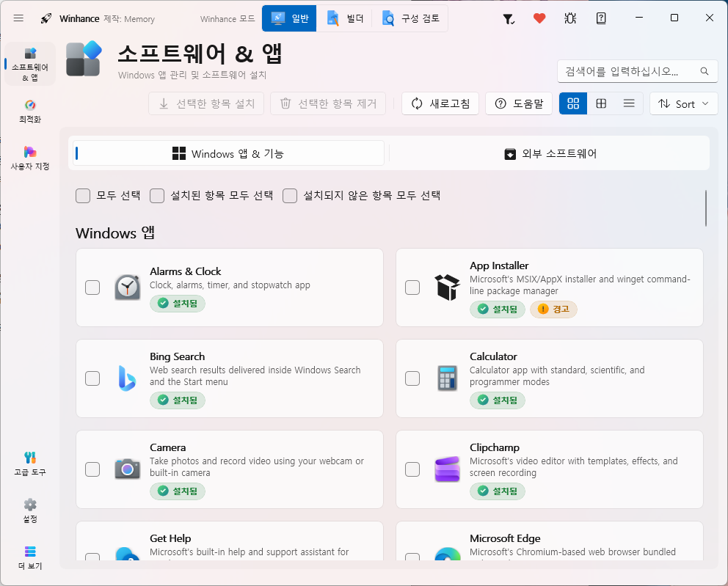
Task: Open the Sort dropdown
Action: point(683,103)
